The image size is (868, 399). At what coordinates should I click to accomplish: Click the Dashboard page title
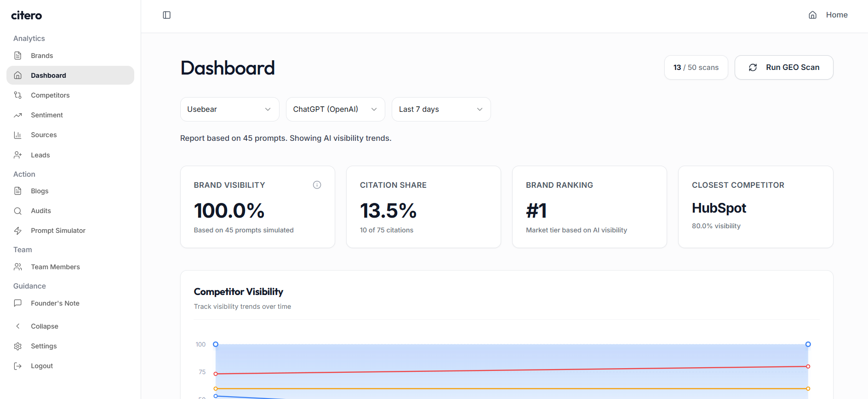pyautogui.click(x=228, y=68)
